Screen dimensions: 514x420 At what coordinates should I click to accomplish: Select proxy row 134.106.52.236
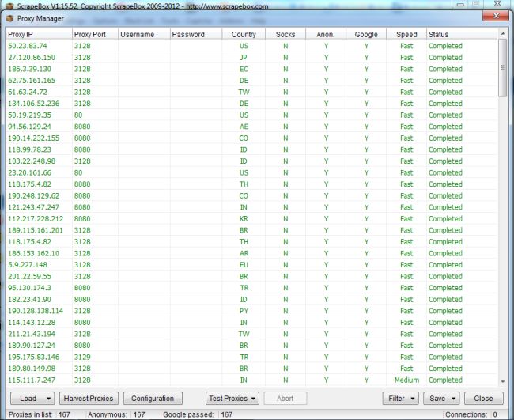point(251,104)
